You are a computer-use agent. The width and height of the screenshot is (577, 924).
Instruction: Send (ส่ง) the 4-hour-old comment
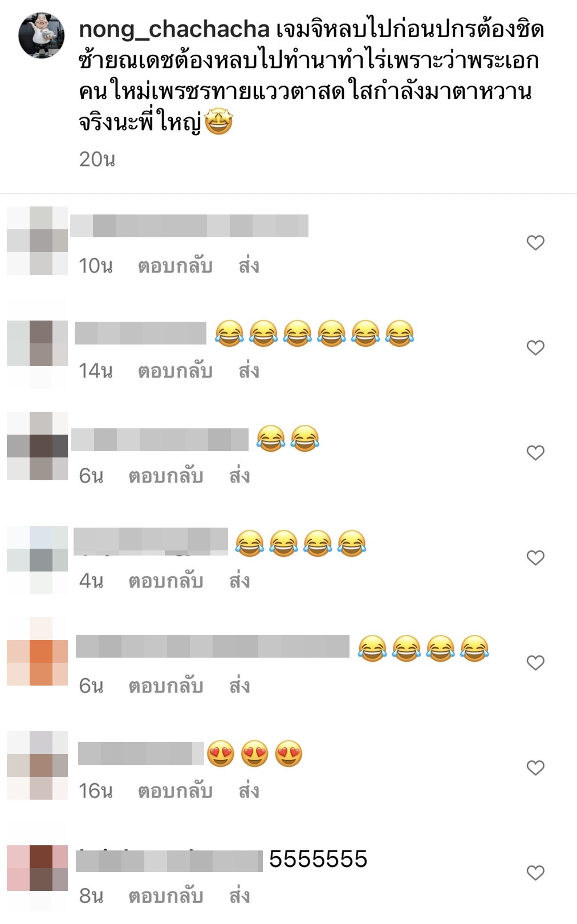[239, 581]
